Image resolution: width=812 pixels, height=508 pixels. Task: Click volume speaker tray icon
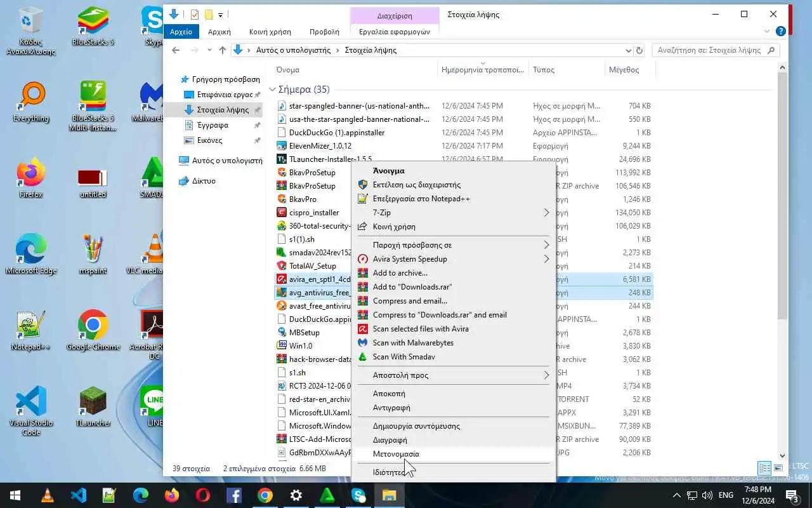(x=707, y=495)
